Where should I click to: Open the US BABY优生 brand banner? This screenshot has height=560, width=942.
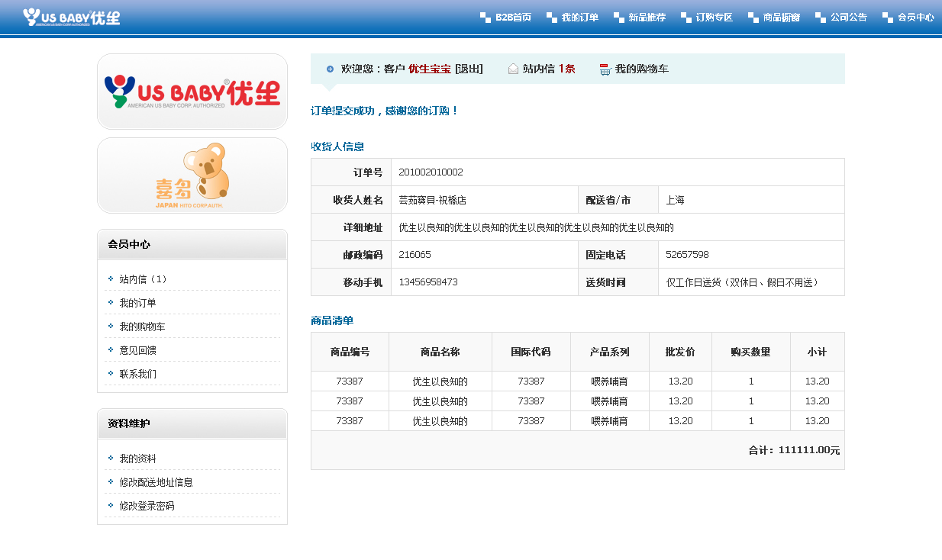[x=192, y=92]
